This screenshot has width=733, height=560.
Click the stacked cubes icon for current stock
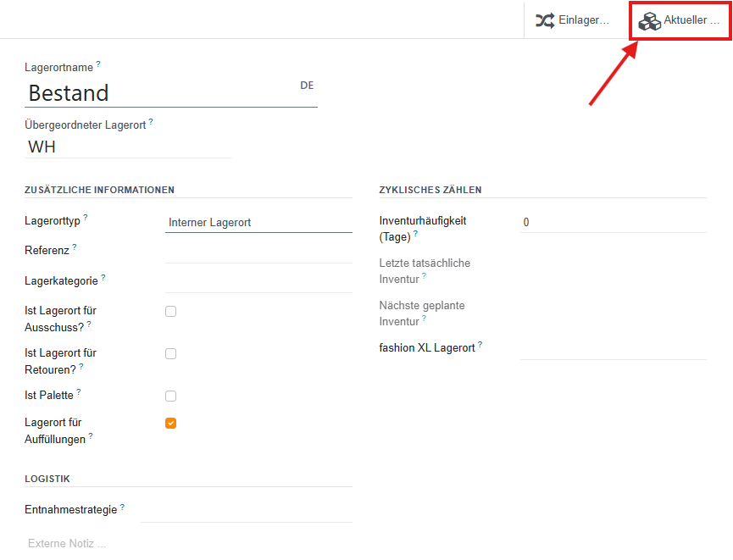point(649,20)
